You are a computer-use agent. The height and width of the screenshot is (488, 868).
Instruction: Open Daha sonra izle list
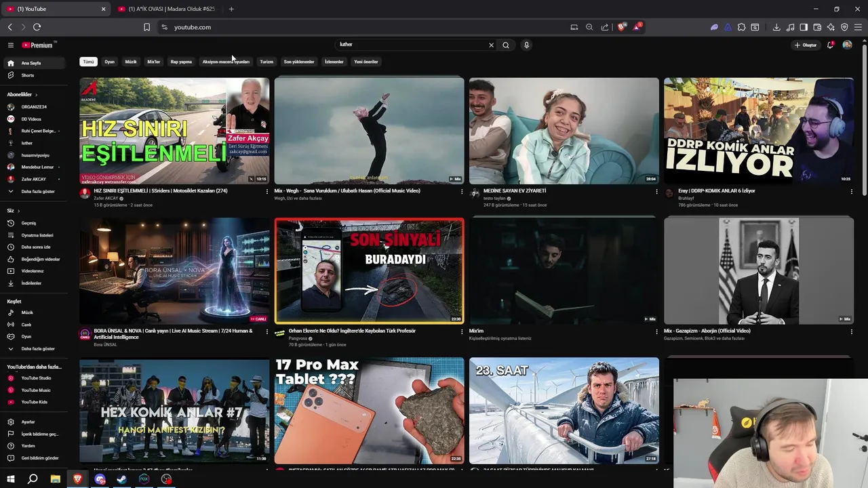(x=35, y=247)
